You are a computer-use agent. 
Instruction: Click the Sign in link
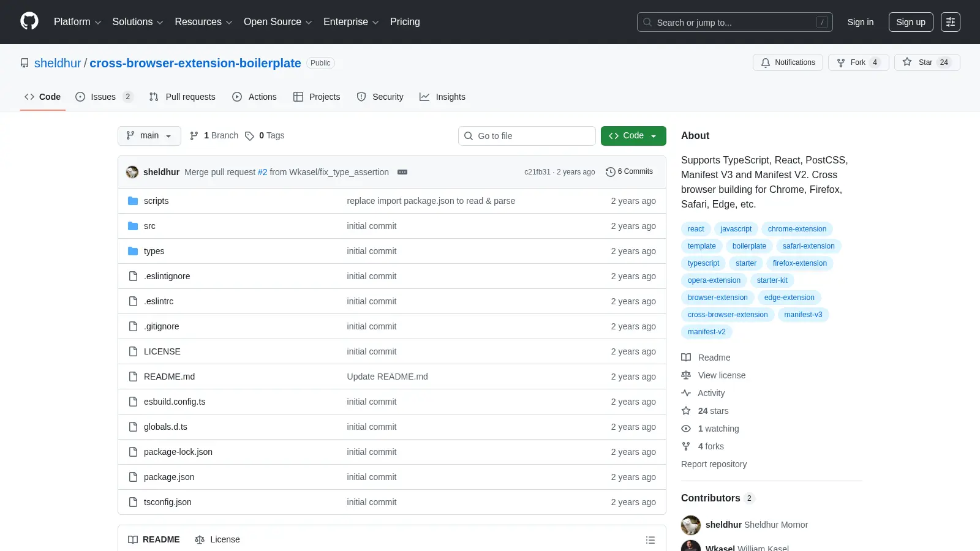point(861,22)
